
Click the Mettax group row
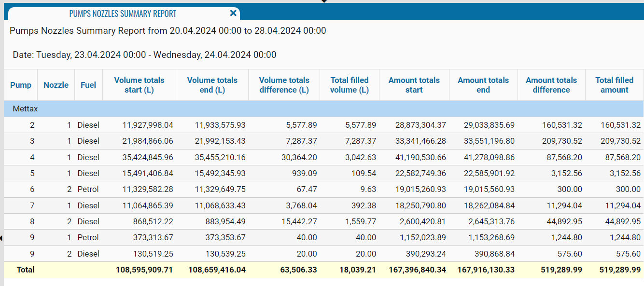tap(25, 109)
